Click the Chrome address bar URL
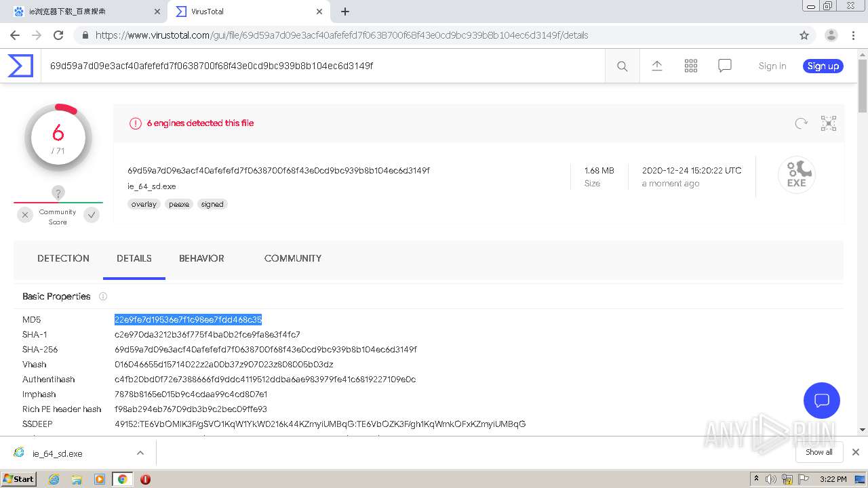 pyautogui.click(x=342, y=35)
